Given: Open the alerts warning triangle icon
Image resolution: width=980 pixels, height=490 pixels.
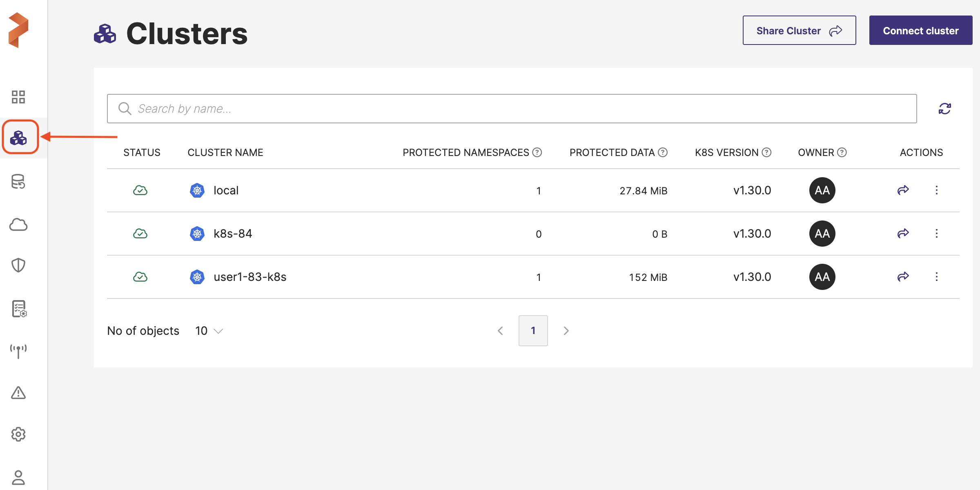Looking at the screenshot, I should pyautogui.click(x=18, y=393).
